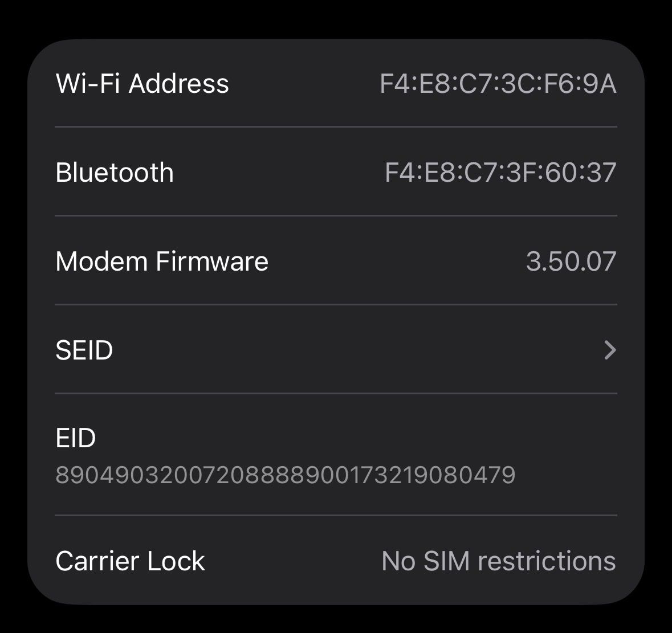672x633 pixels.
Task: Tap the No SIM restrictions text
Action: 498,561
